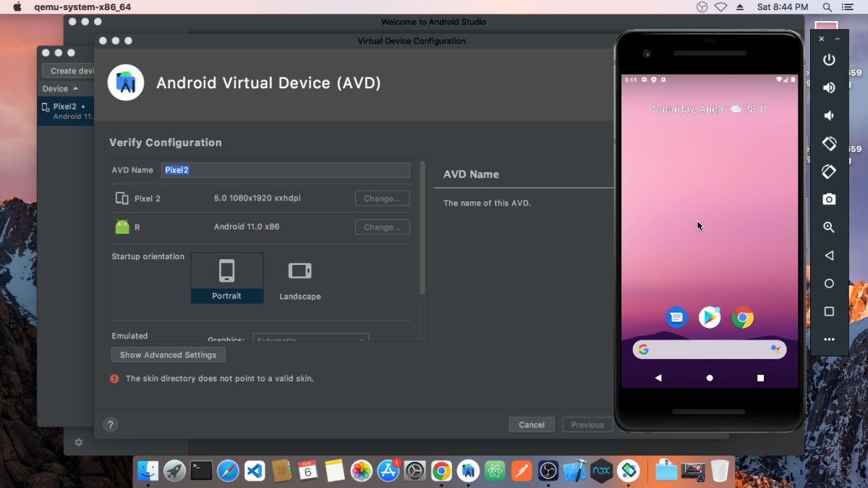Open the Atom editor from the dock
This screenshot has height=488, width=868.
(x=495, y=471)
